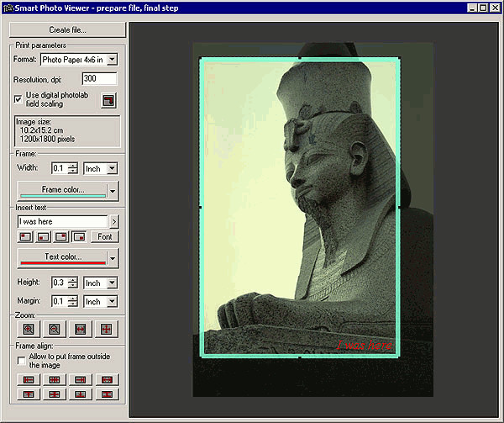Place text in the top-right corner
Viewport: 504px width, 423px height.
point(61,237)
